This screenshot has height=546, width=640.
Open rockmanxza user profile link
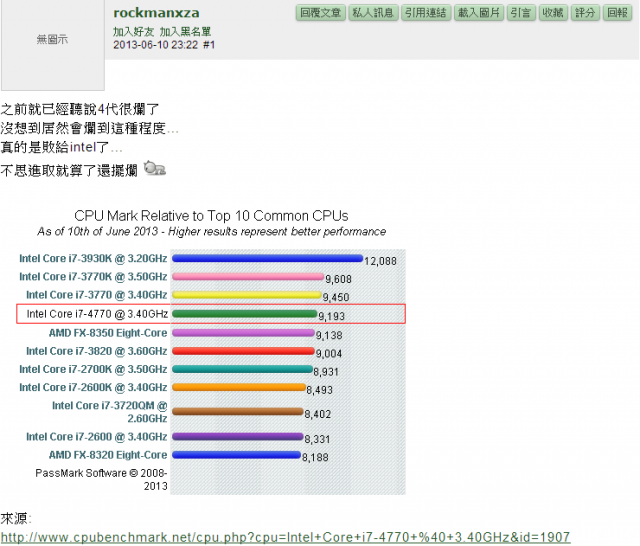tap(156, 13)
